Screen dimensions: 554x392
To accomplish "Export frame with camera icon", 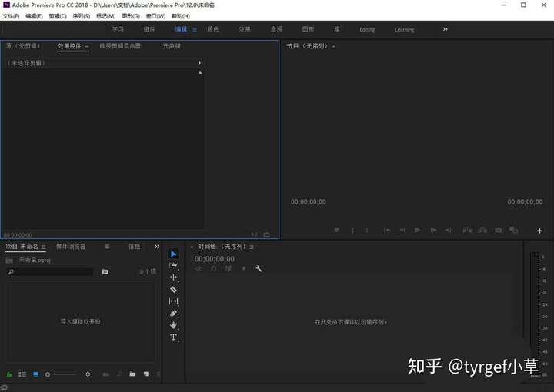I will click(498, 231).
